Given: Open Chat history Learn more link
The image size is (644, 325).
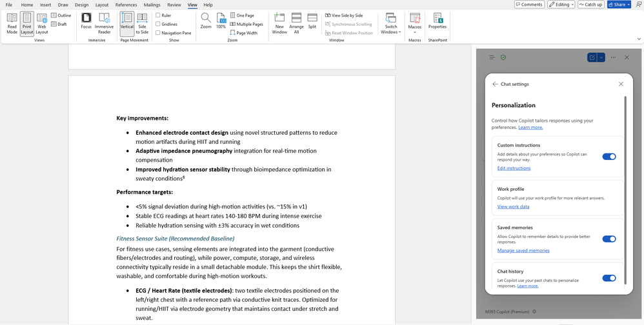Looking at the screenshot, I should coord(528,286).
